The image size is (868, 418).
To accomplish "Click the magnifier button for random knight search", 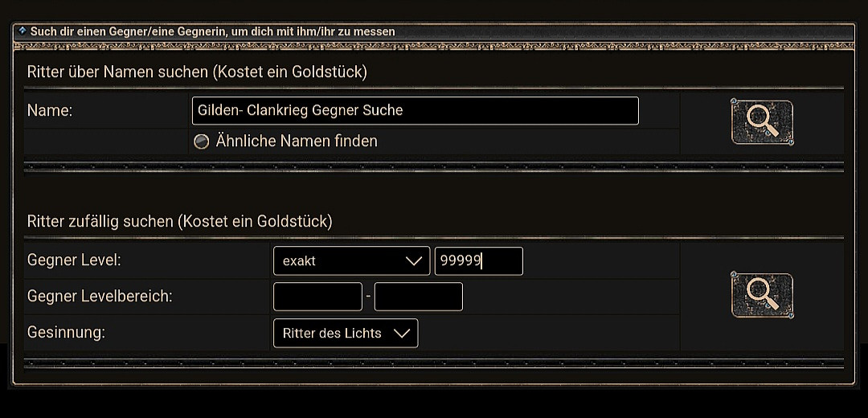I will 762,295.
